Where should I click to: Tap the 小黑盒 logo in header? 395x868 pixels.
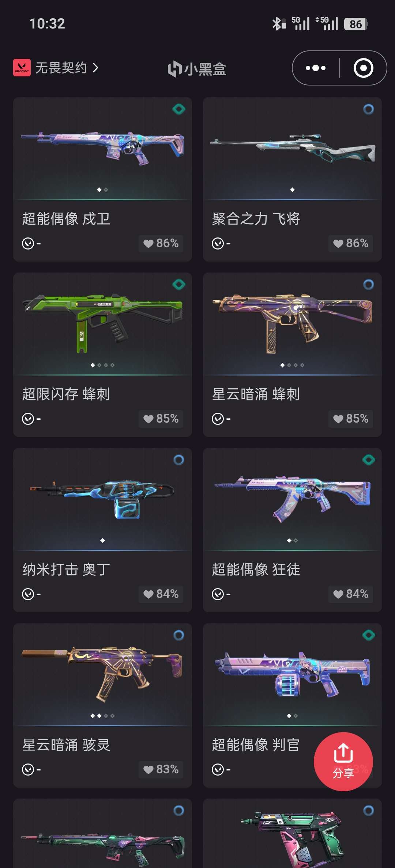click(x=197, y=69)
